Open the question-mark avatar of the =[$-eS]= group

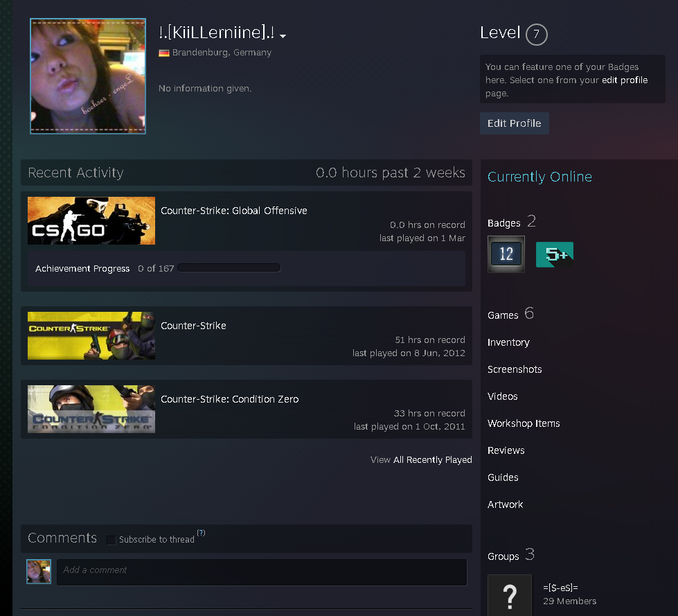coord(509,595)
